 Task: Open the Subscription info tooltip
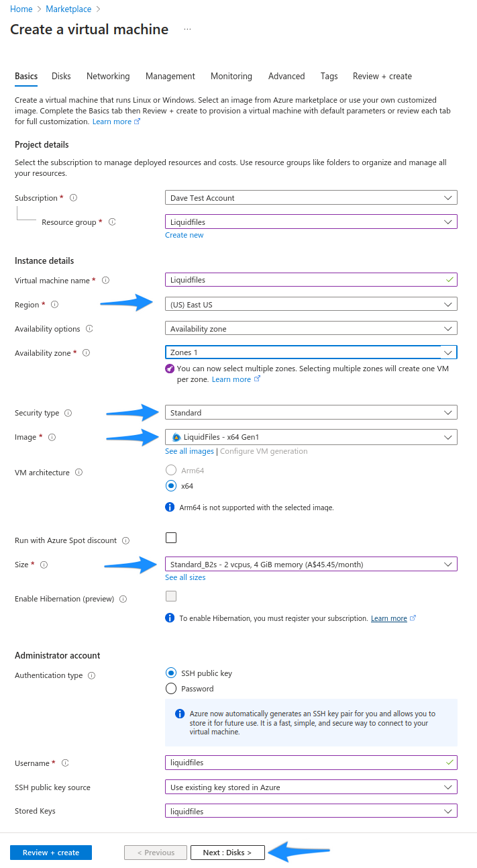tap(73, 197)
